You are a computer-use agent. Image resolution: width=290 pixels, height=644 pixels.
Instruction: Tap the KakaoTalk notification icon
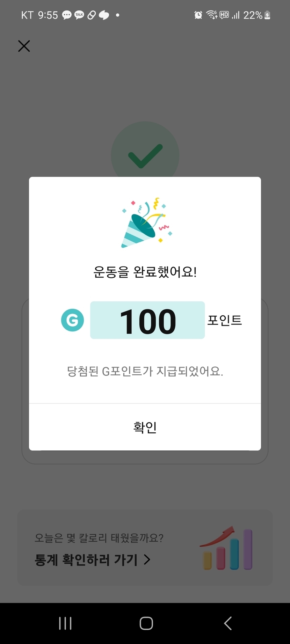pyautogui.click(x=79, y=15)
